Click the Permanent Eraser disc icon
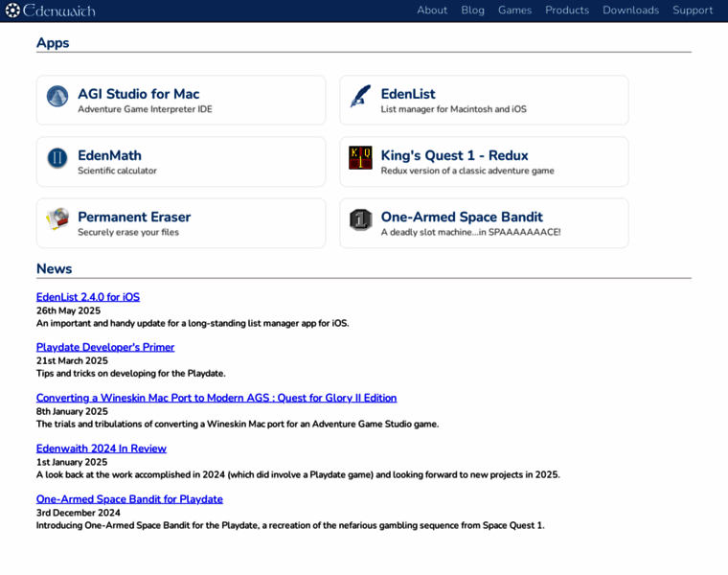Image resolution: width=728 pixels, height=575 pixels. click(57, 219)
